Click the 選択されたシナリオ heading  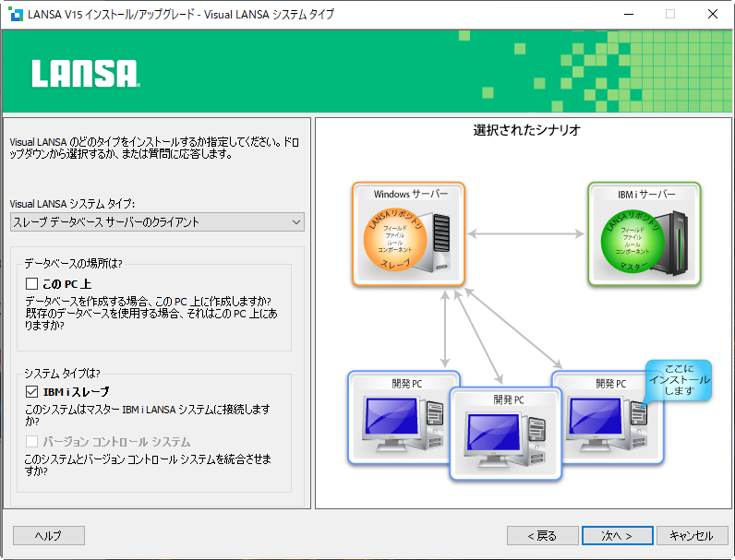pos(527,130)
